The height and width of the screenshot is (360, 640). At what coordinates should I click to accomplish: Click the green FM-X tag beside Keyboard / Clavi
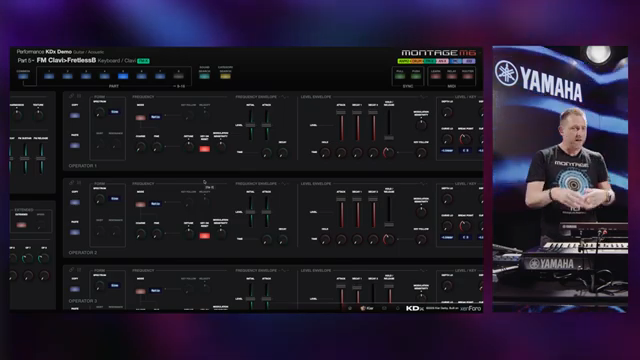point(143,61)
